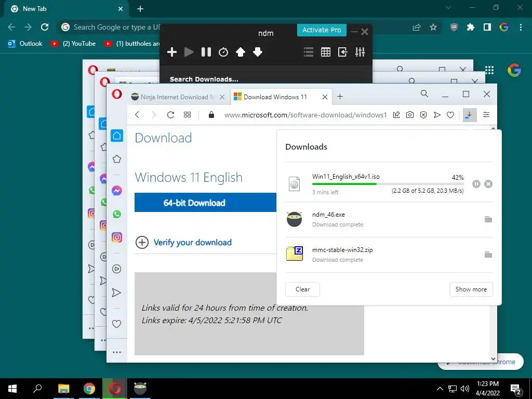Screen dimensions: 532x399
Task: Click the Opera snapshot camera icon
Action: [410, 115]
